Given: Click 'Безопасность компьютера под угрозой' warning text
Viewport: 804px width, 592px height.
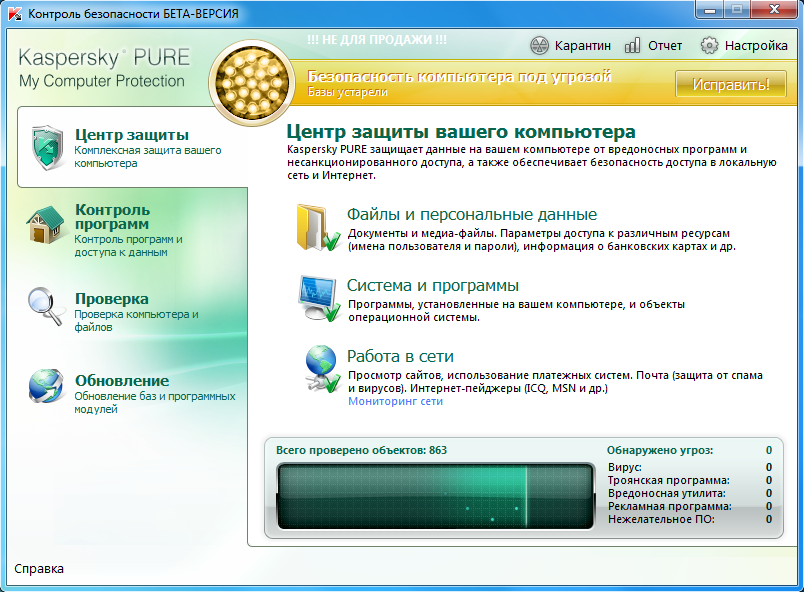Looking at the screenshot, I should pyautogui.click(x=459, y=77).
